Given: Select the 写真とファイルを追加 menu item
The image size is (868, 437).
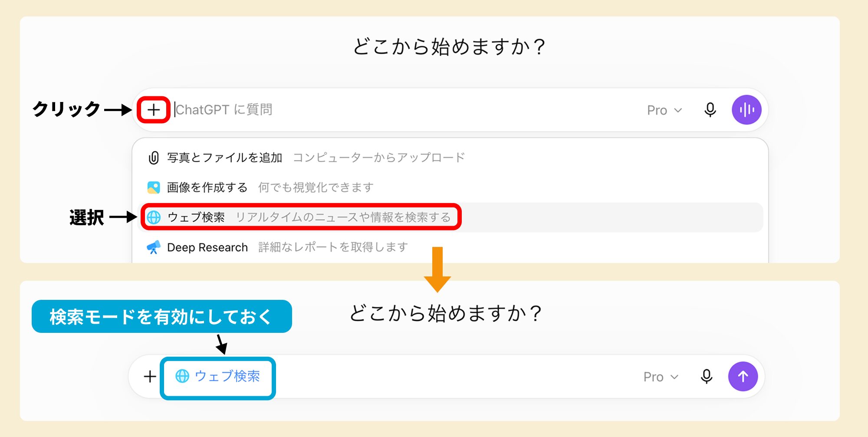Looking at the screenshot, I should (450, 158).
